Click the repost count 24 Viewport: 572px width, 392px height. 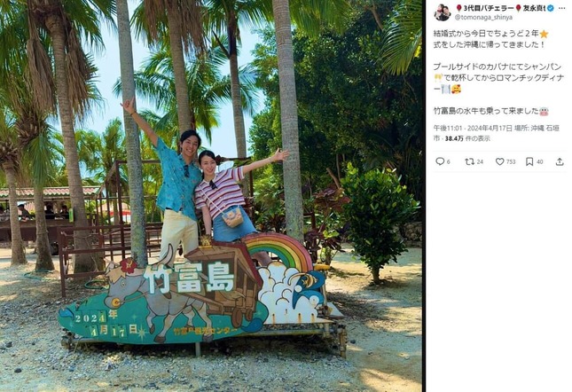480,161
